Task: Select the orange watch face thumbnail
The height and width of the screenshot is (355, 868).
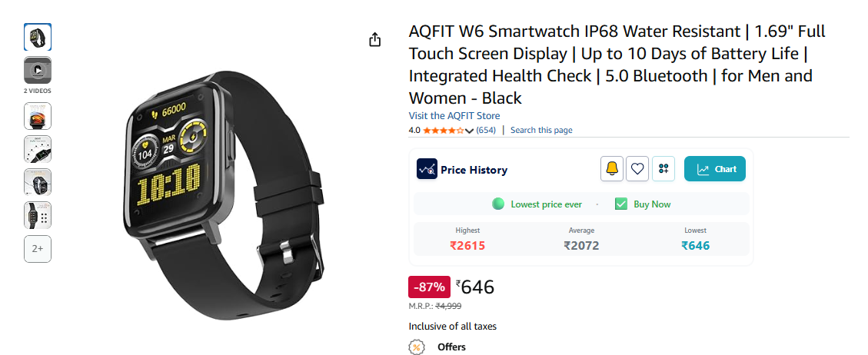Action: coord(38,116)
